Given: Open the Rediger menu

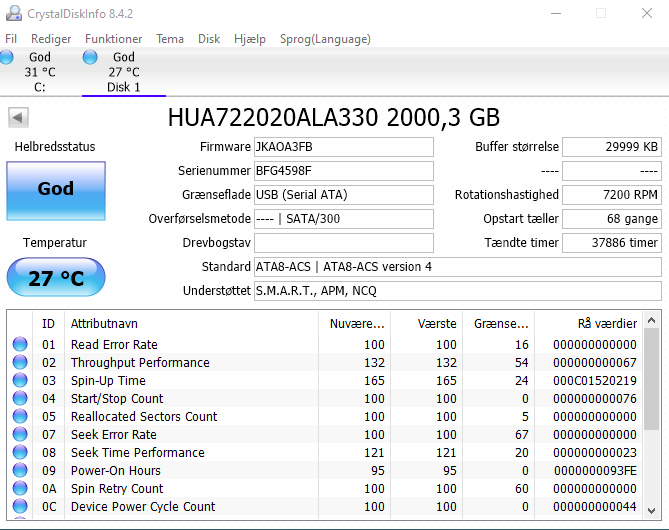Looking at the screenshot, I should click(x=51, y=39).
